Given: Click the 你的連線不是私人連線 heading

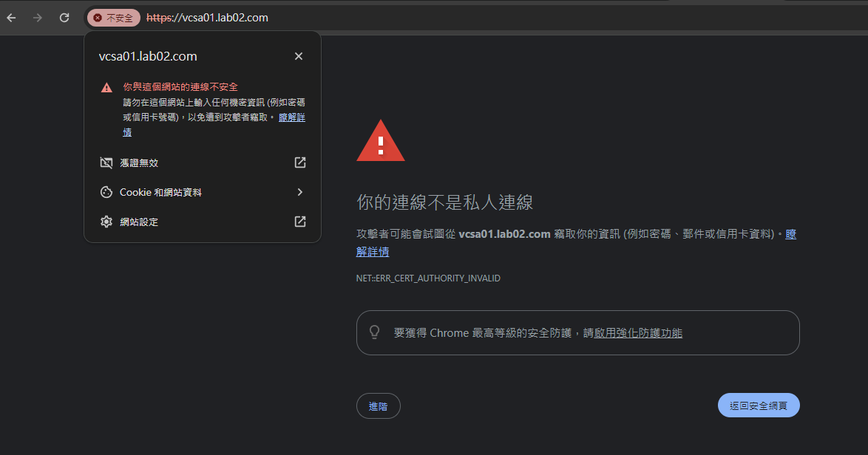Looking at the screenshot, I should point(444,202).
